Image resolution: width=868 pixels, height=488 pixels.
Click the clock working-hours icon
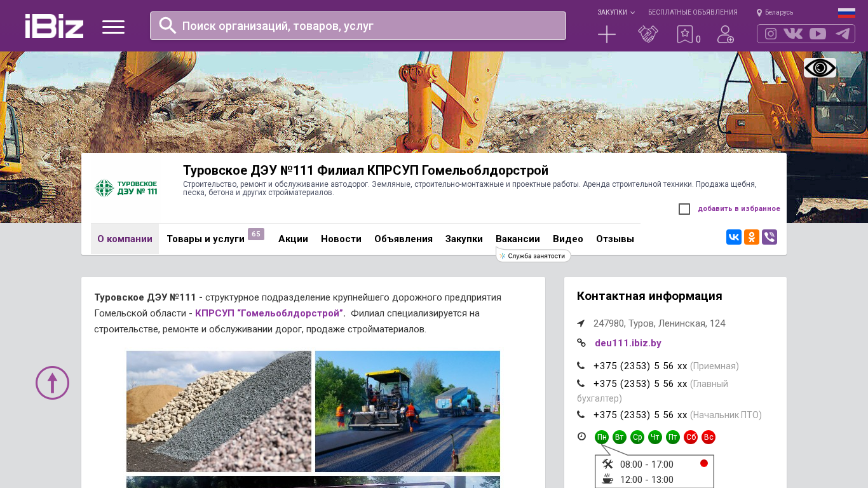pos(581,437)
